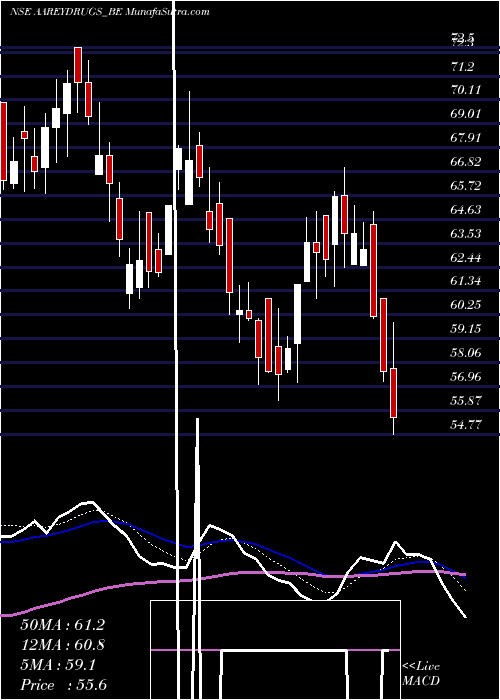Click the 59.15 price axis label
Screen dimensions: 500x700
point(466,329)
